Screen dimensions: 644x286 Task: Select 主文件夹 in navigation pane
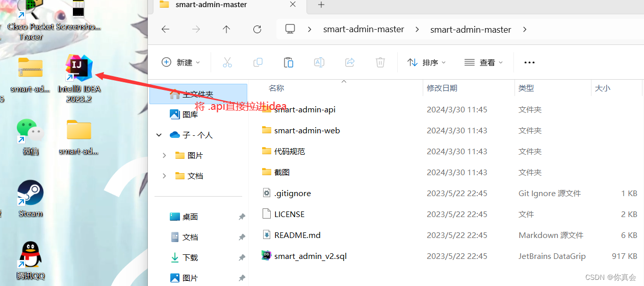click(198, 94)
